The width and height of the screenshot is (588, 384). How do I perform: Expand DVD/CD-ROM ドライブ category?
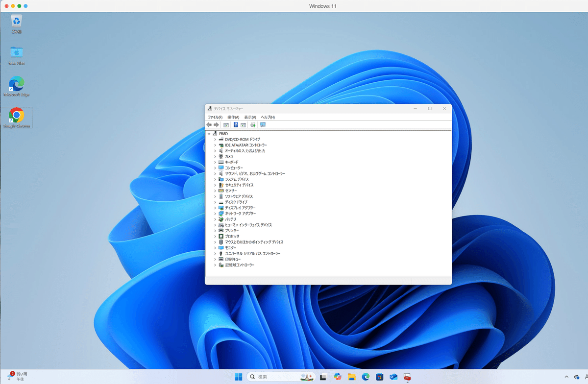[215, 140]
